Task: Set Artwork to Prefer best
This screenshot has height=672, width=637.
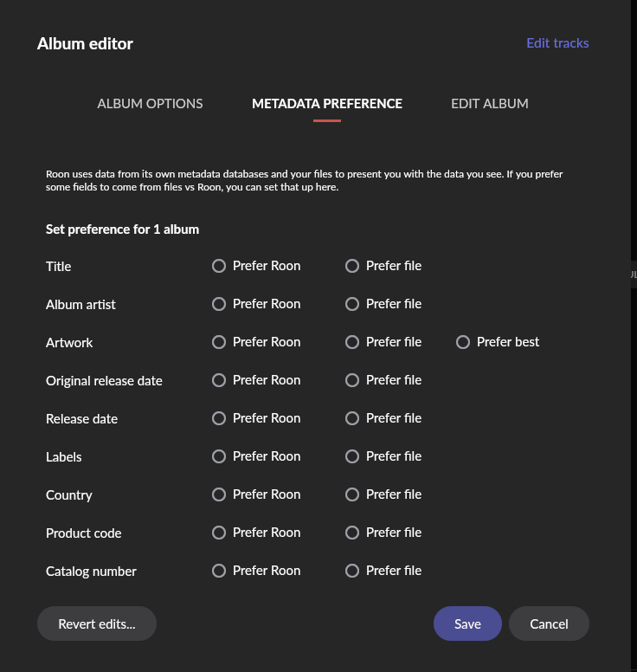Action: (463, 342)
